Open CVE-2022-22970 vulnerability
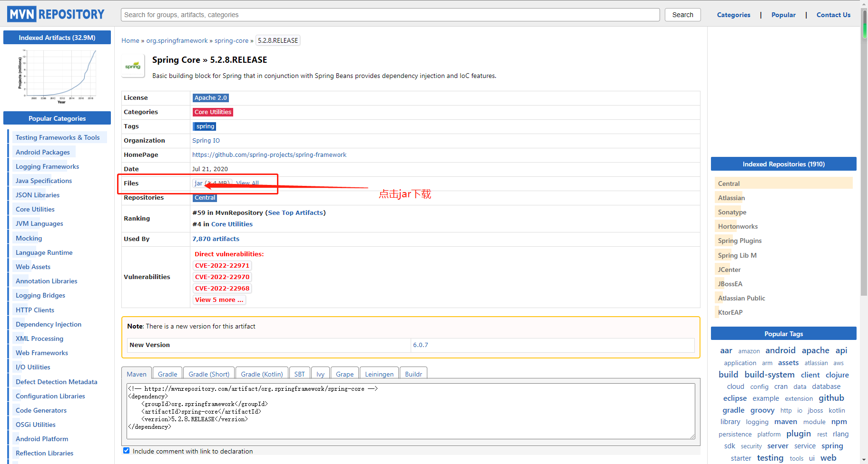 [222, 277]
